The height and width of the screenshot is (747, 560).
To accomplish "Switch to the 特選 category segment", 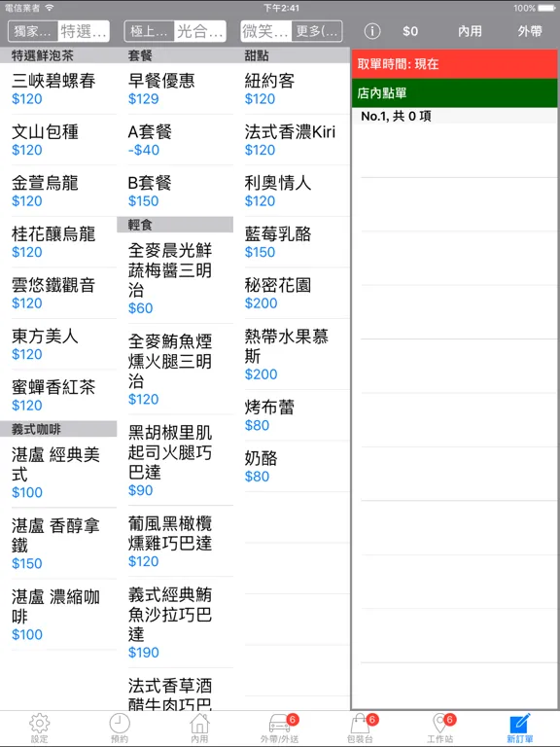I will click(x=84, y=31).
